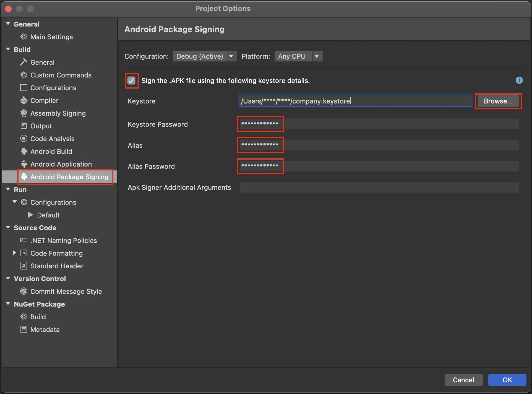Uncheck the Sign the .APK file checkbox
This screenshot has width=532, height=394.
pyautogui.click(x=132, y=81)
